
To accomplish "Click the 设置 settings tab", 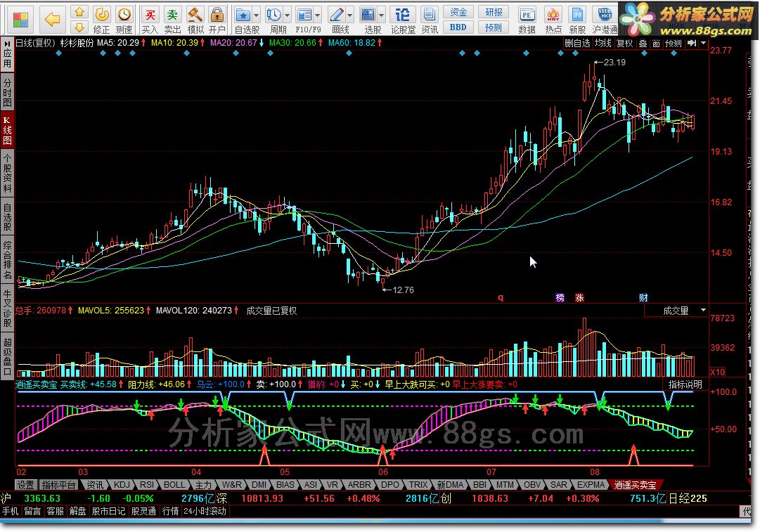I will [x=25, y=484].
